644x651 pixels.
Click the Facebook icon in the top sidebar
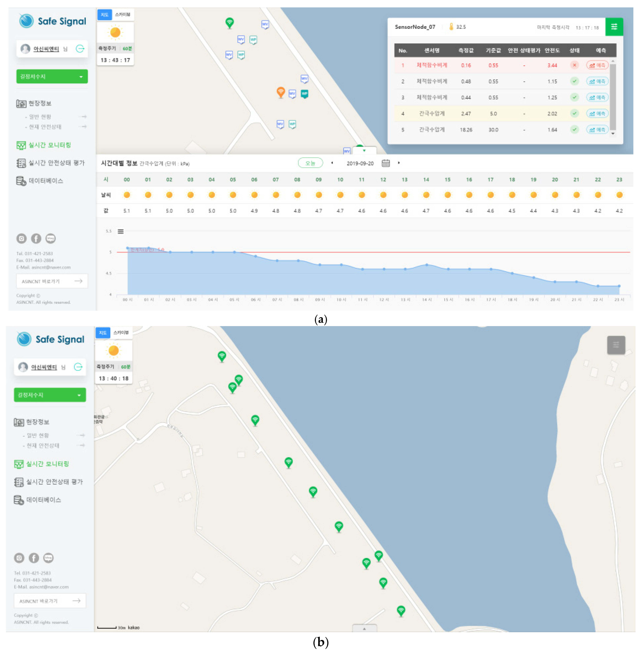(x=36, y=239)
